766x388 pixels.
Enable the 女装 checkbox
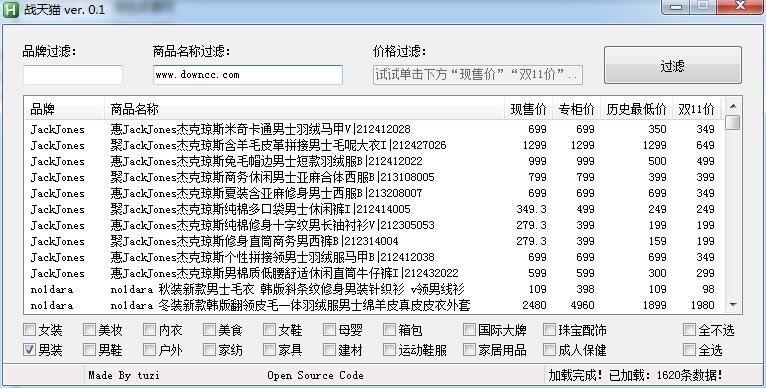tap(30, 330)
